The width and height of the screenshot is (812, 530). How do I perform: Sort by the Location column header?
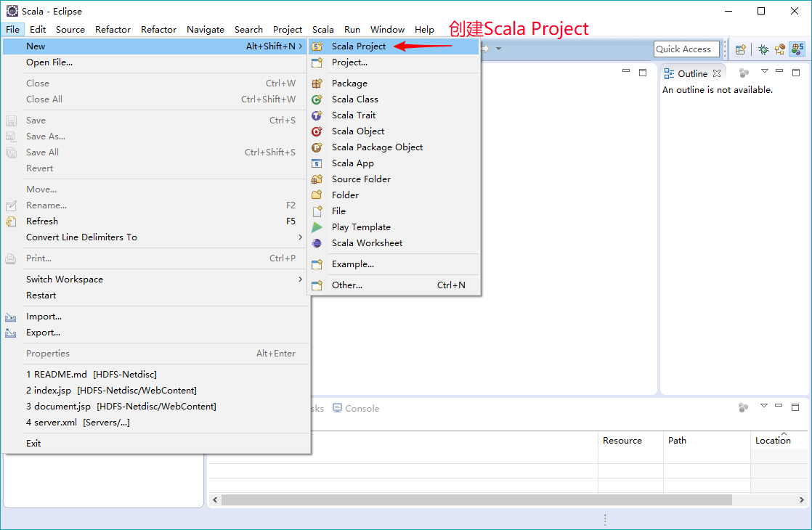coord(779,441)
